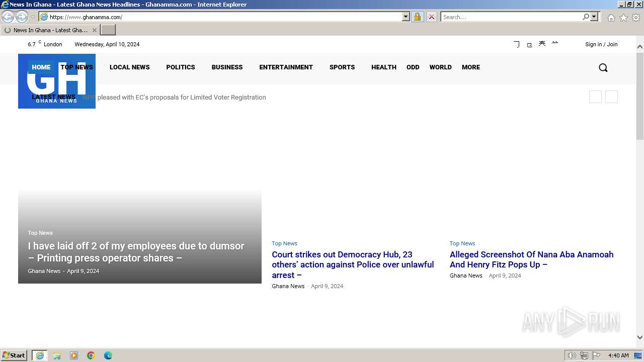
Task: Open the HOME menu item
Action: pos(41,67)
